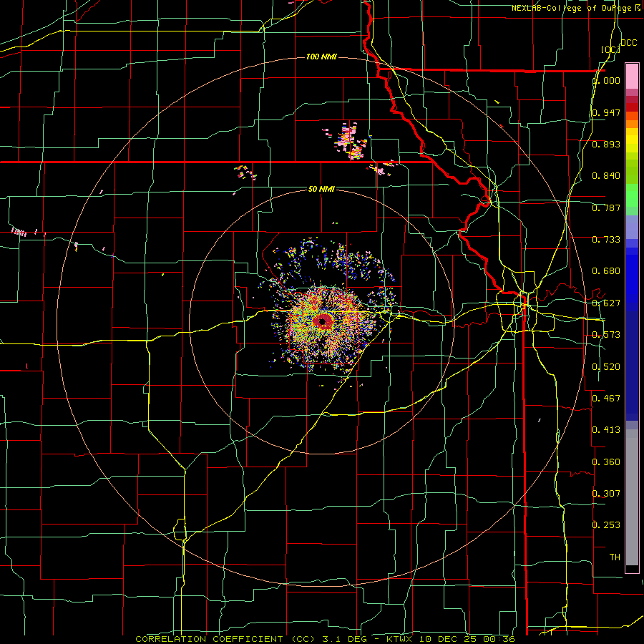The height and width of the screenshot is (644, 644).
Task: Click the dark radar site center dot
Action: click(x=323, y=321)
